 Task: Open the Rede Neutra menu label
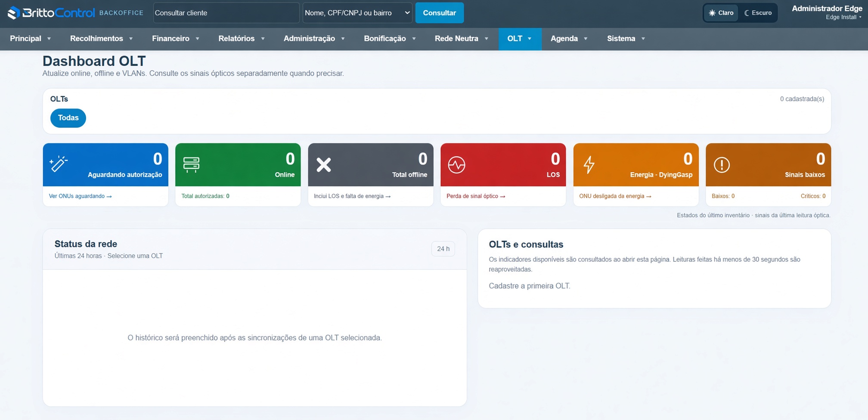point(456,39)
